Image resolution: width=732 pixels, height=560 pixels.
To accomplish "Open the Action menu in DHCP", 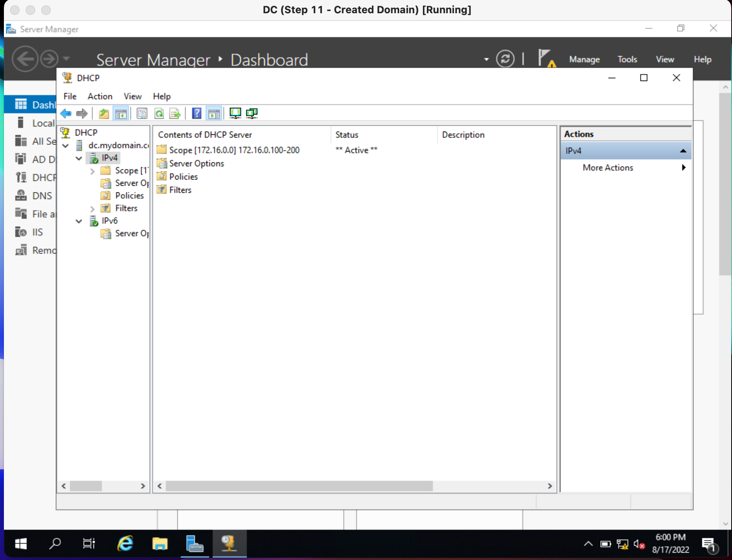I will click(100, 96).
